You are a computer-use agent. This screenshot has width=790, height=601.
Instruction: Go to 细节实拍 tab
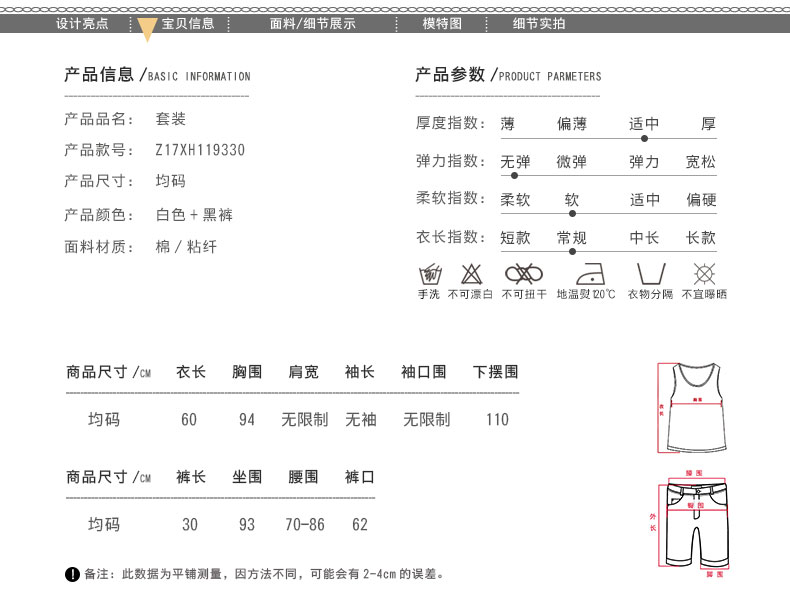click(539, 24)
